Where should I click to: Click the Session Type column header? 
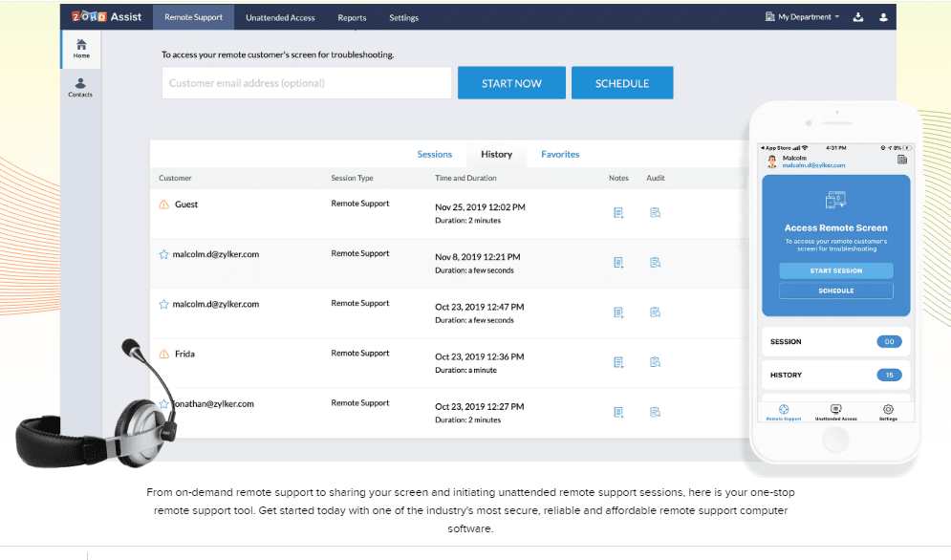(352, 178)
